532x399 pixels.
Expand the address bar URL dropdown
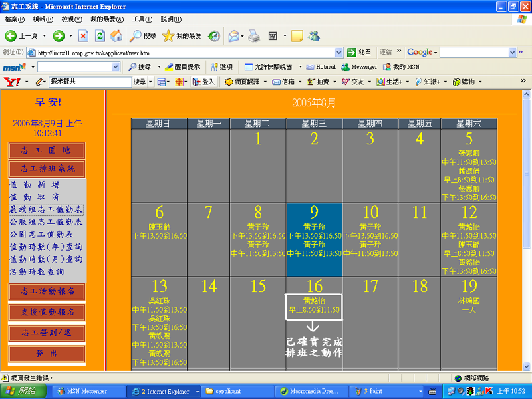click(x=339, y=52)
